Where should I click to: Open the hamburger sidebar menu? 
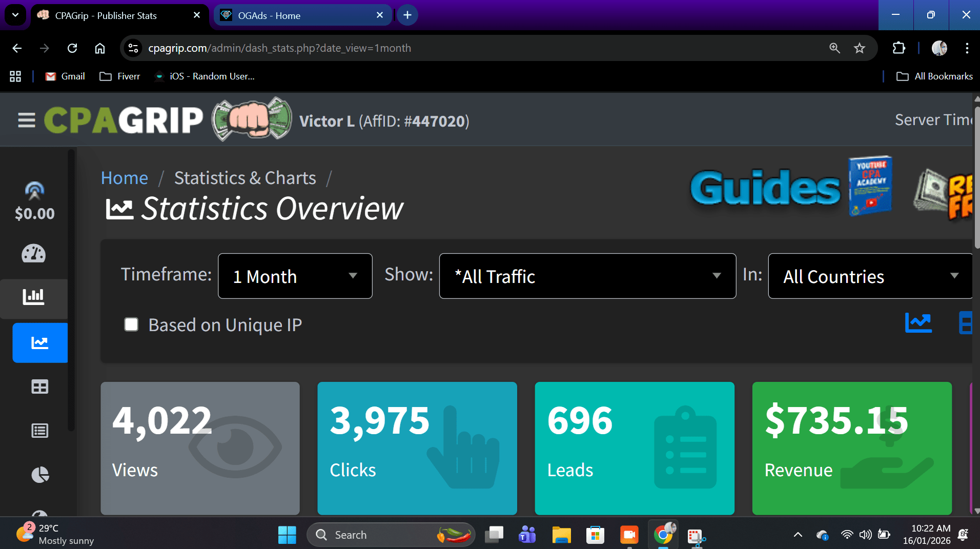tap(27, 120)
